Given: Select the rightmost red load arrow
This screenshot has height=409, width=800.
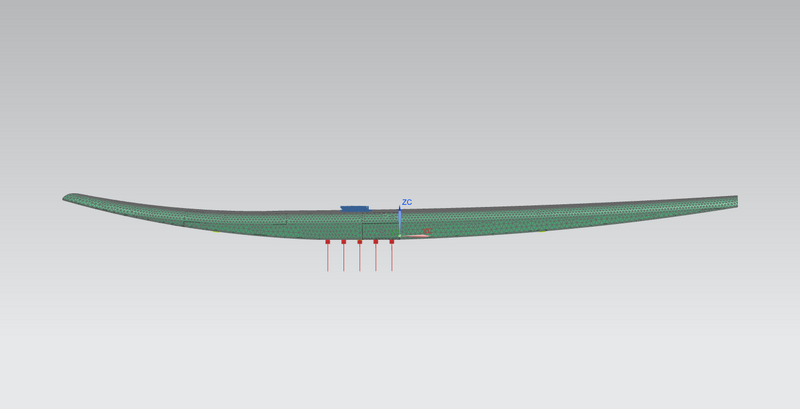Looking at the screenshot, I should [392, 255].
